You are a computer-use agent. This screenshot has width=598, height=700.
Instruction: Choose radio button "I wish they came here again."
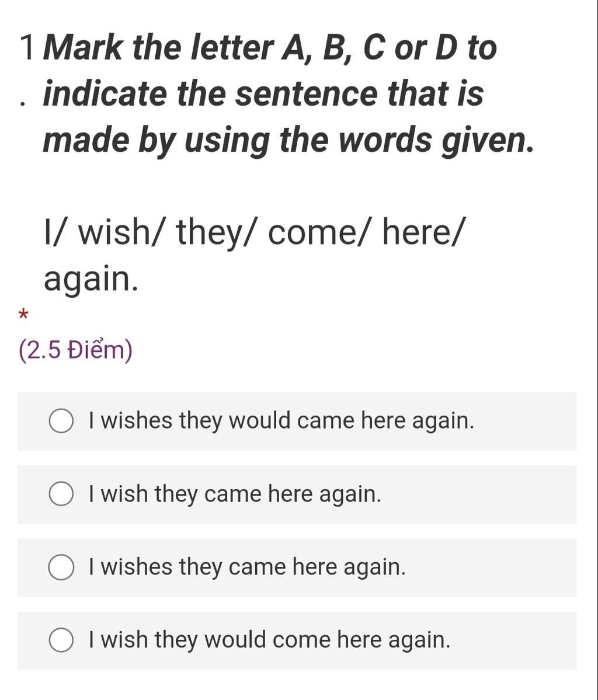tap(61, 494)
